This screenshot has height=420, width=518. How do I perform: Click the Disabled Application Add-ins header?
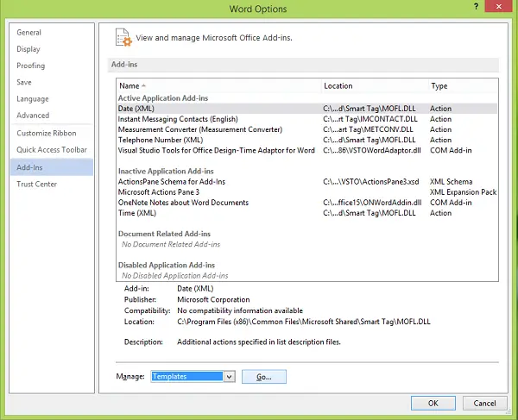[x=167, y=265]
